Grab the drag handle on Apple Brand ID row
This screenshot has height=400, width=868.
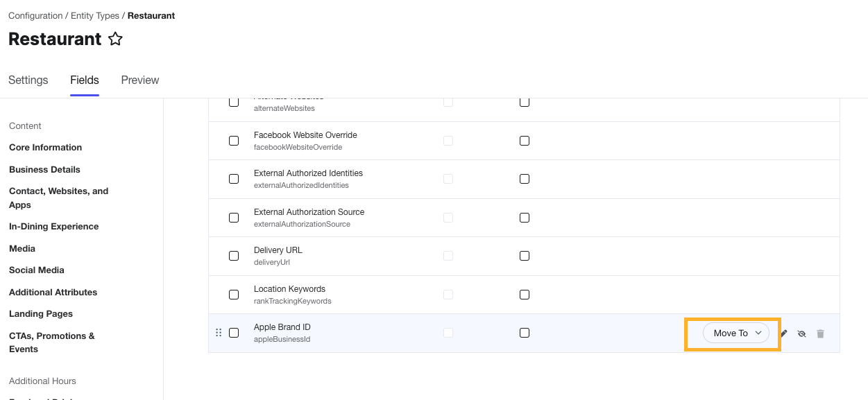(x=219, y=333)
